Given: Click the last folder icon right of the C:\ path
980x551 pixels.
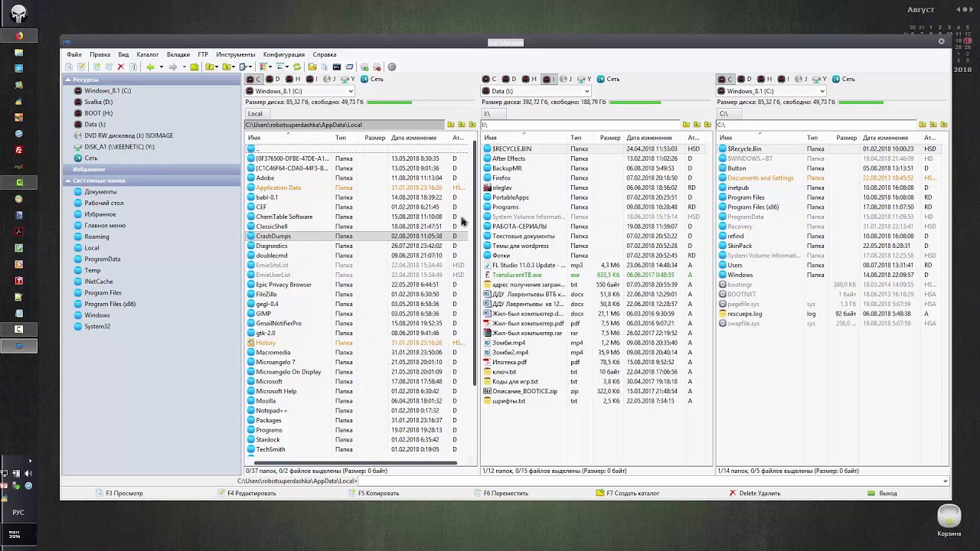Looking at the screenshot, I should pos(943,125).
